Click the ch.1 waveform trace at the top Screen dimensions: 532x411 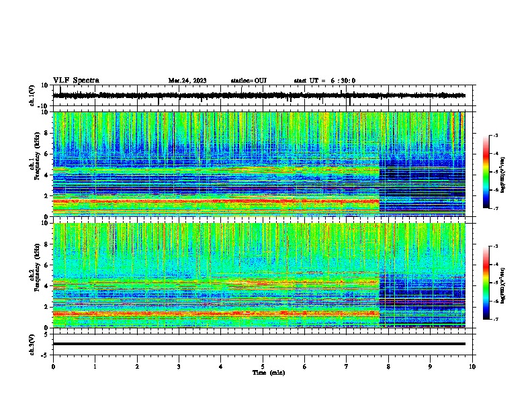click(x=259, y=95)
